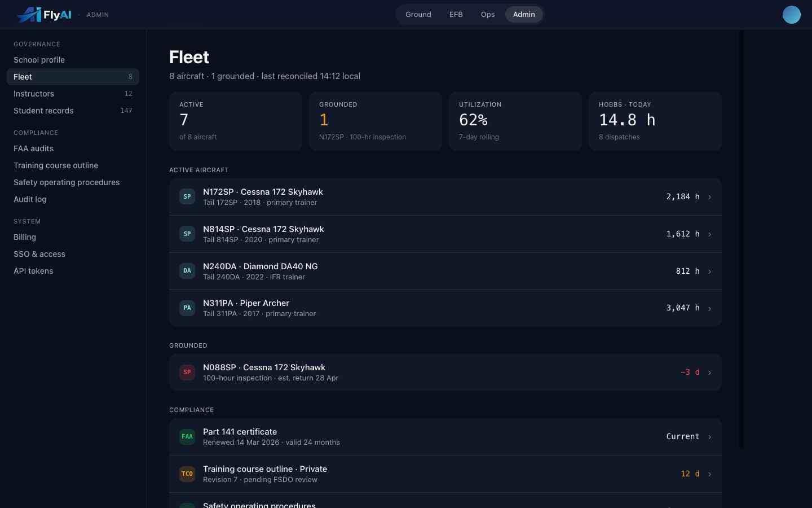Click the SP badge for N814SP
The image size is (812, 508).
click(x=187, y=234)
